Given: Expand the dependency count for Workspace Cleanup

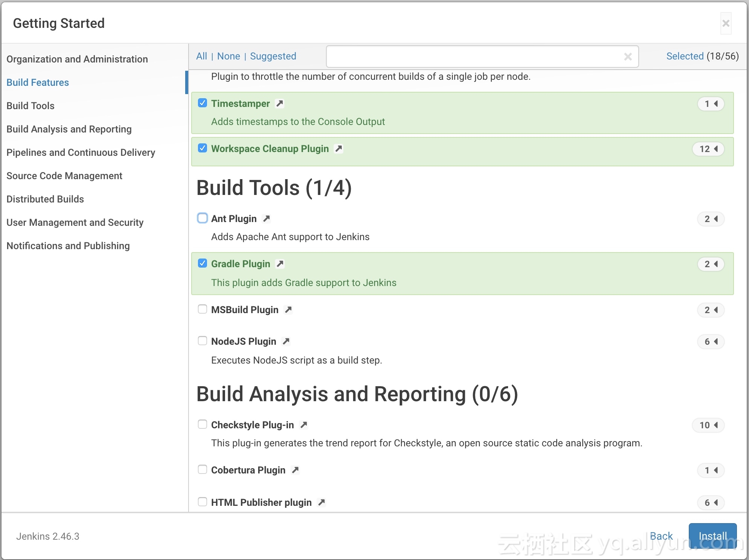Looking at the screenshot, I should coord(709,149).
